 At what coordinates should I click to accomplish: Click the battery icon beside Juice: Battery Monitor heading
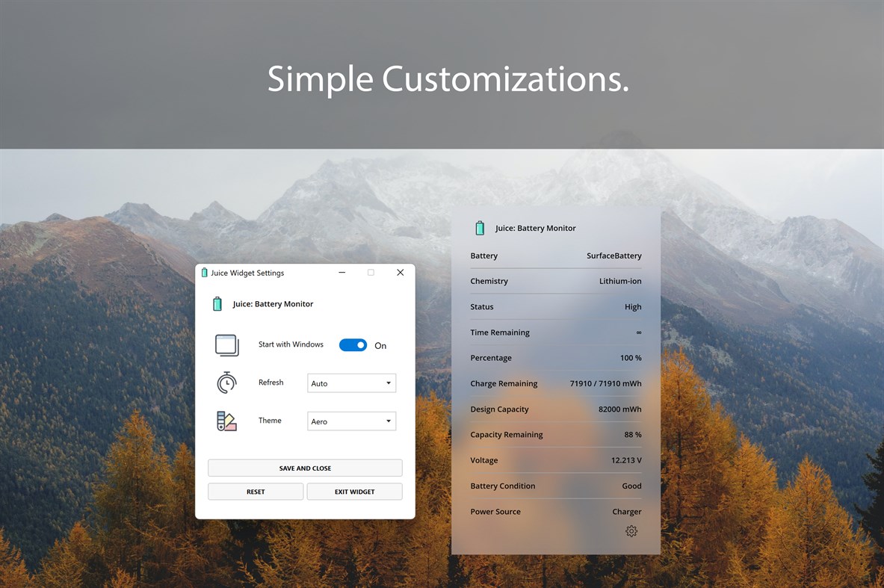click(x=217, y=304)
